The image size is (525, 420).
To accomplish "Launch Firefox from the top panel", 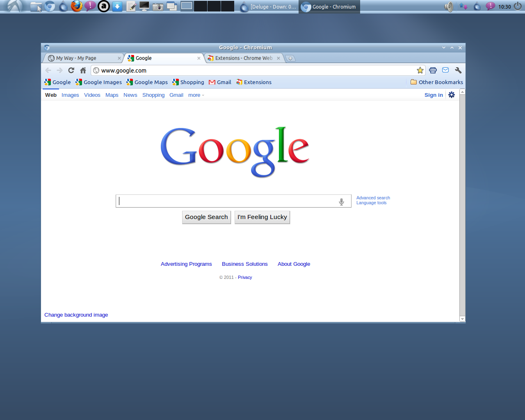I will (x=77, y=6).
